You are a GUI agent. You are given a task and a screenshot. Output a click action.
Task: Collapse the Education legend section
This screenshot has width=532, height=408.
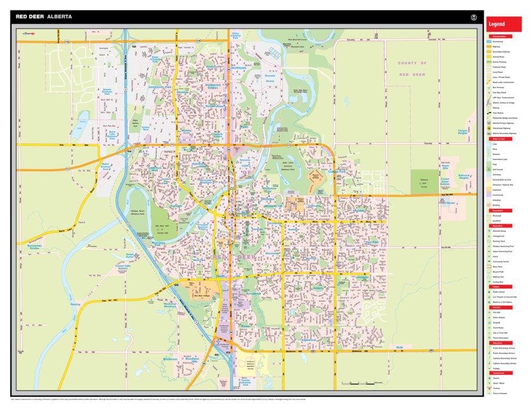[501, 344]
